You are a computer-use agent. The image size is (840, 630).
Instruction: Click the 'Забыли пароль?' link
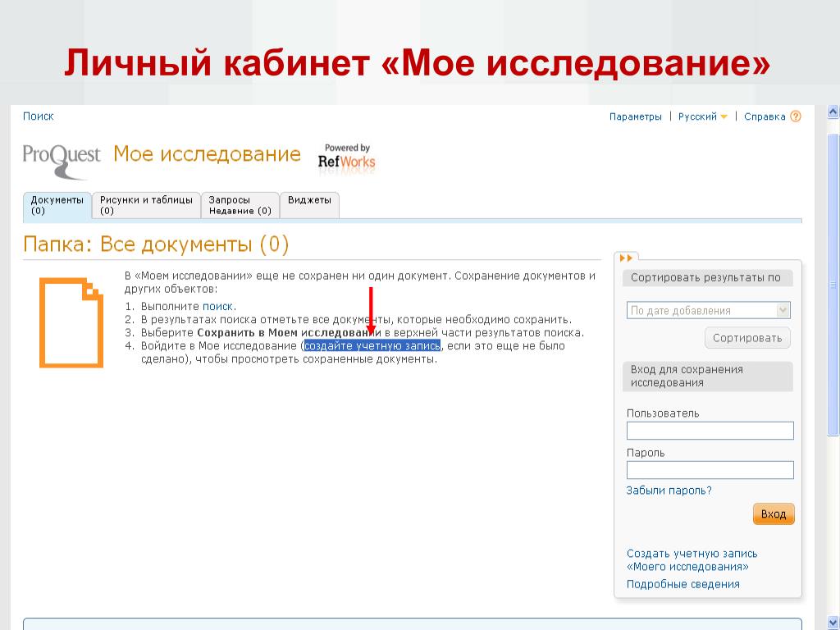tap(669, 491)
